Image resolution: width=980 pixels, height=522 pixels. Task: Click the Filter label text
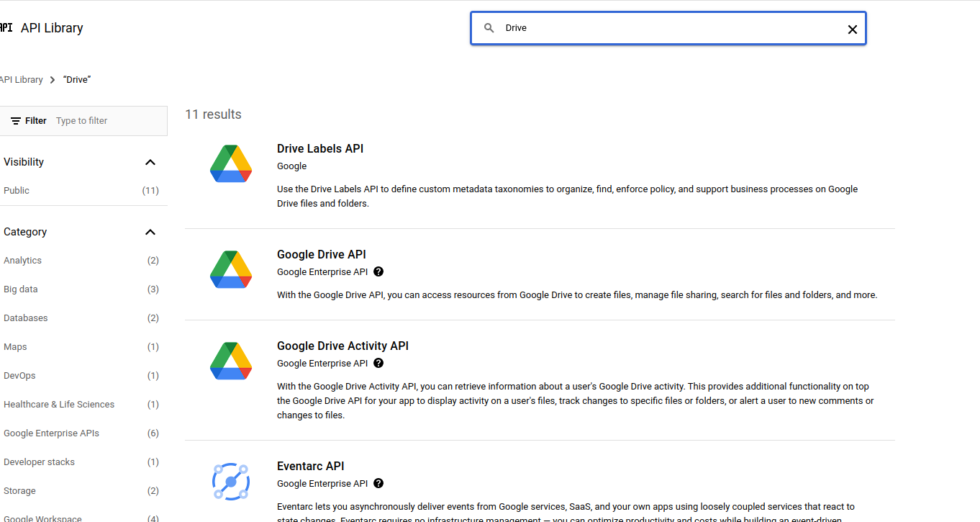(x=36, y=121)
